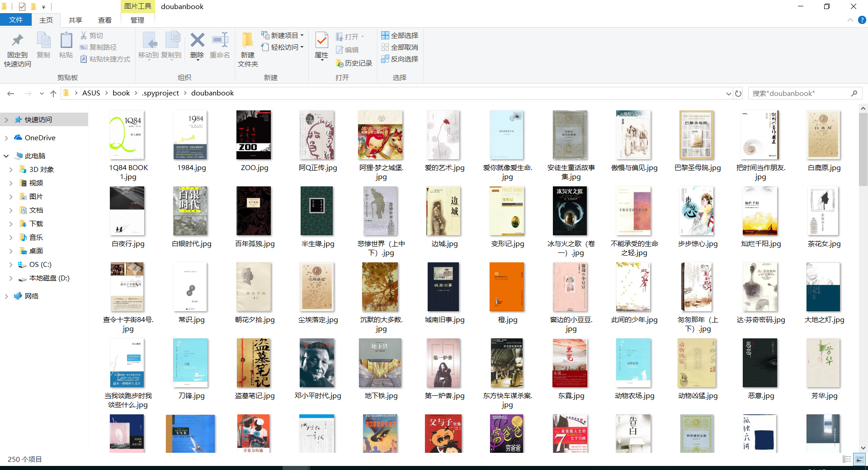Collapse the ribbon with the chevron
This screenshot has height=470, width=868.
850,20
